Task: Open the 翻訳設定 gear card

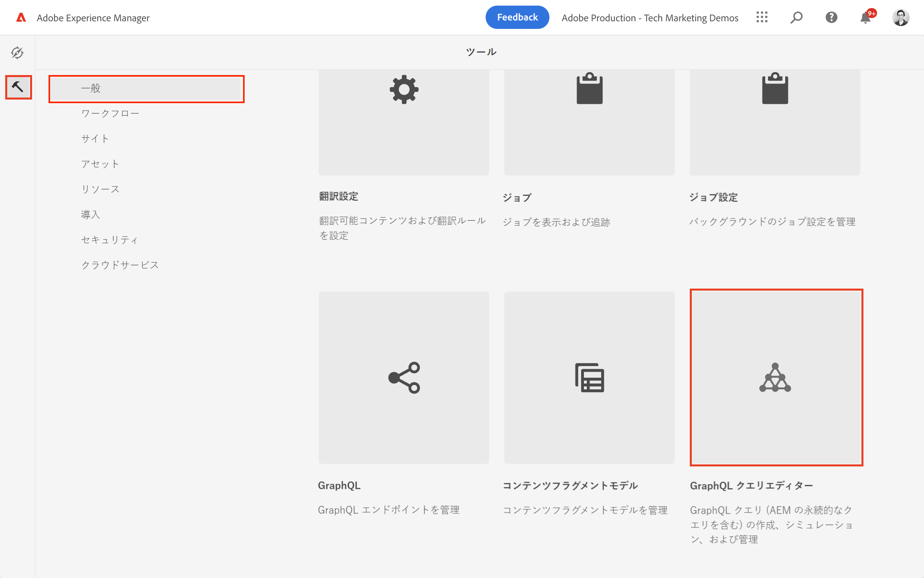Action: point(404,120)
